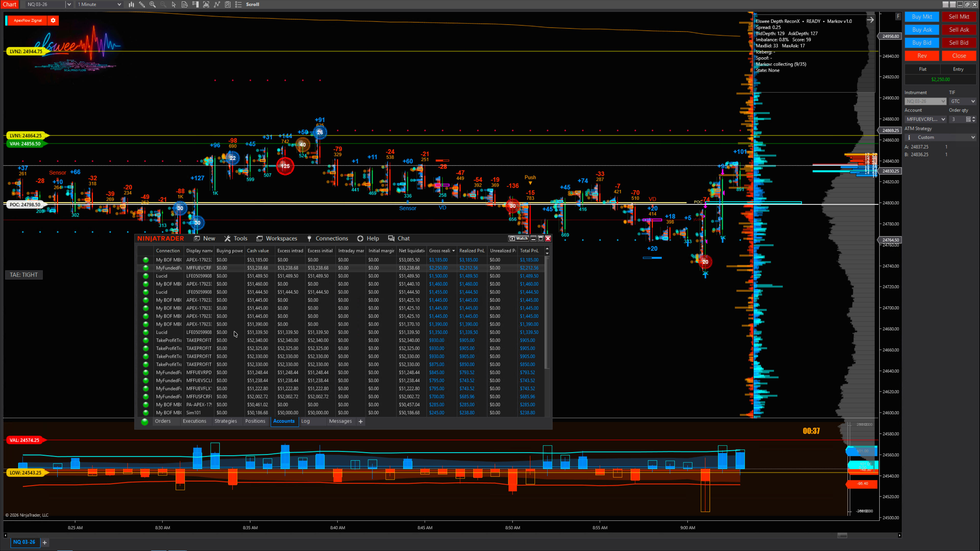Viewport: 980px width, 551px height.
Task: Click the red Close position button
Action: [x=959, y=56]
